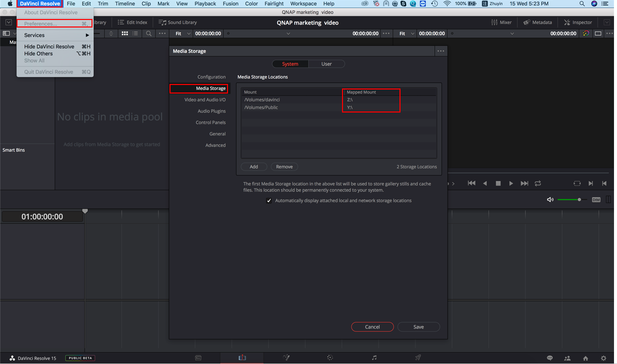Expand the Services submenu arrow
617x364 pixels.
(87, 35)
